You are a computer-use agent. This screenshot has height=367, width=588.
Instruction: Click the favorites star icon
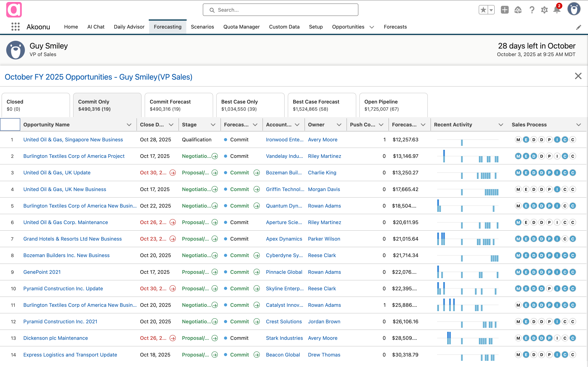(483, 10)
